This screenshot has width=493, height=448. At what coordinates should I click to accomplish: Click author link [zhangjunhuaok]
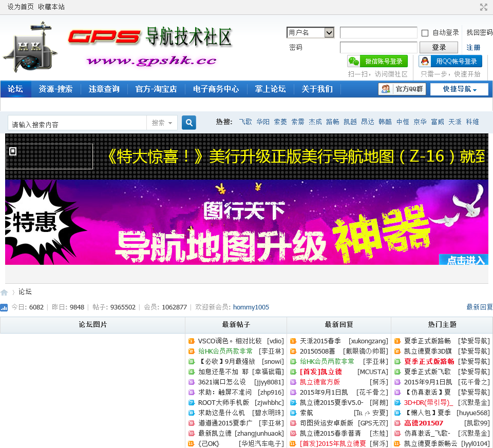(259, 434)
